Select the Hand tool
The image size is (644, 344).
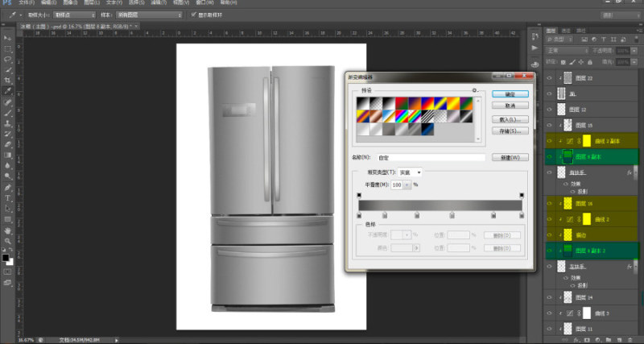7,230
